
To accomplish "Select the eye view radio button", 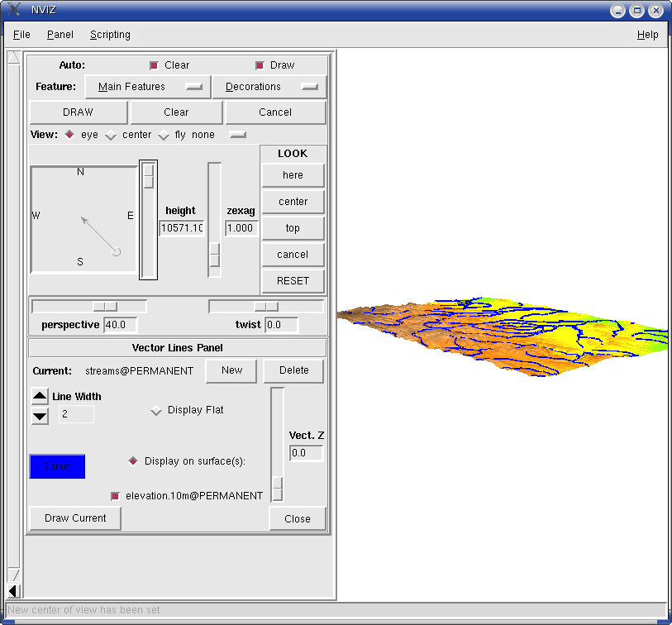I will (x=69, y=135).
